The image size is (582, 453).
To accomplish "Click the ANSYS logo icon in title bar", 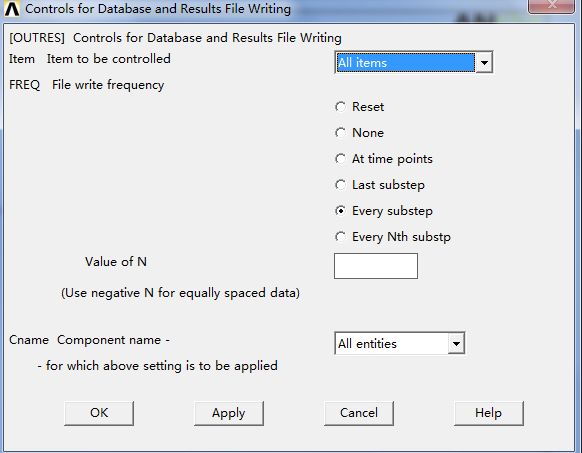I will click(12, 9).
